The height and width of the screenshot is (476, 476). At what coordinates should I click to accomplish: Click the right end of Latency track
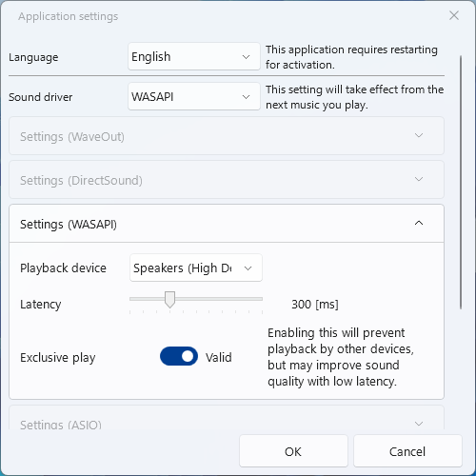261,299
